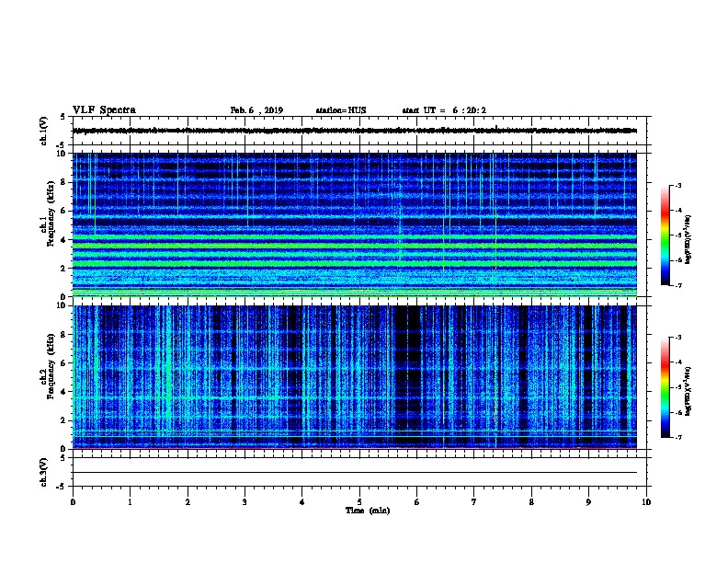Click the "ch.3(V)" axis label
Image resolution: width=728 pixels, height=563 pixels.
(44, 472)
